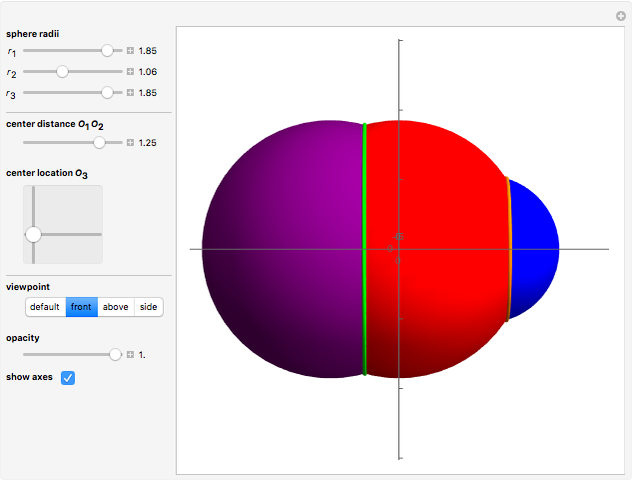Select the default viewpoint
632x482 pixels.
point(45,307)
